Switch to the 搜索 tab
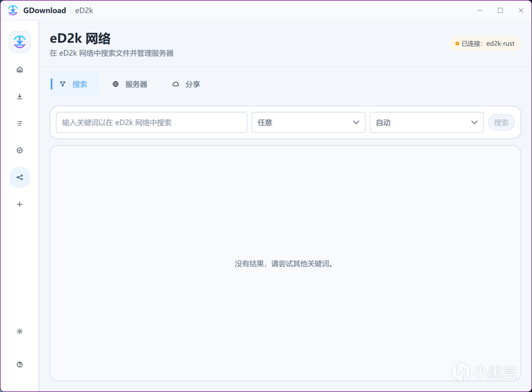The image size is (532, 392). [74, 84]
